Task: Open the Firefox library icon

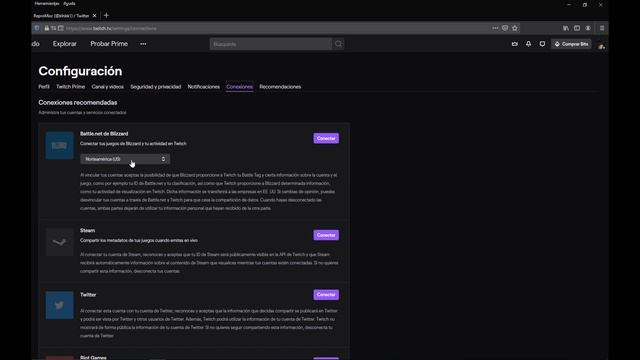Action: coord(566,28)
